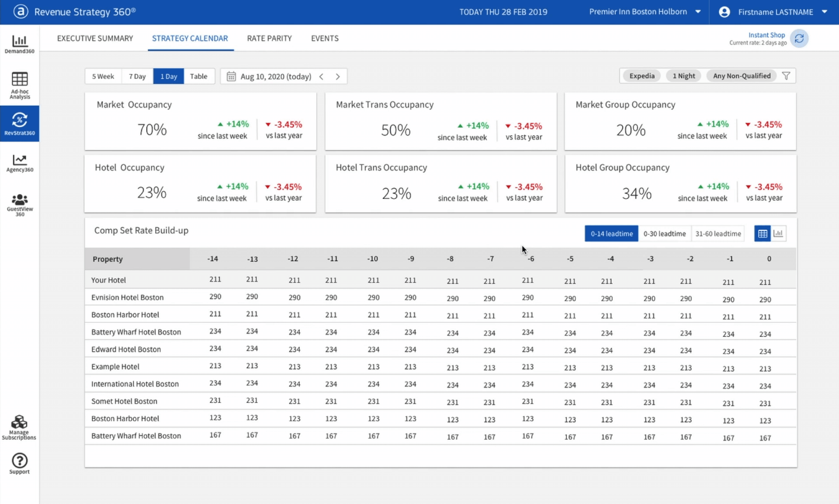Open Ad-hoc Analysis grid icon
The image size is (839, 504).
tap(20, 79)
